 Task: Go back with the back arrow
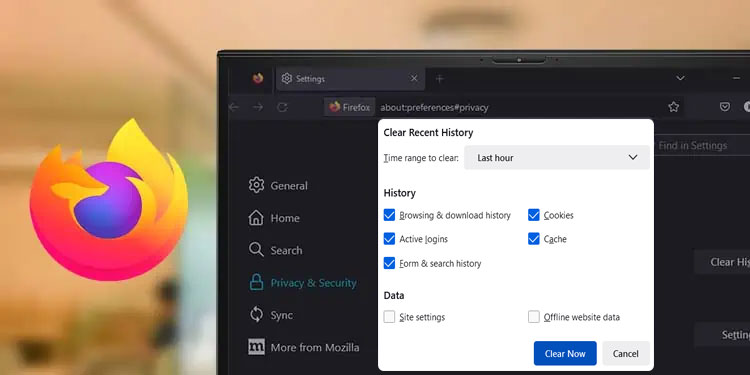(x=234, y=108)
